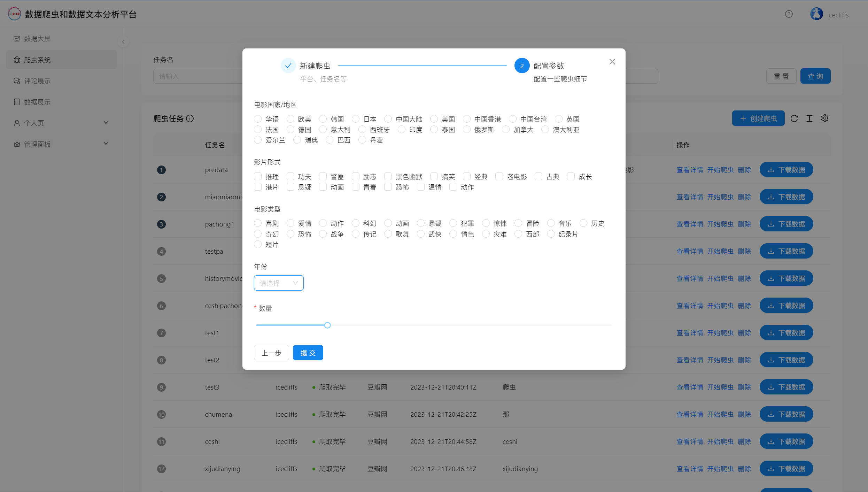Check the 黑色幽默 film style checkbox
The width and height of the screenshot is (868, 492).
coord(388,177)
